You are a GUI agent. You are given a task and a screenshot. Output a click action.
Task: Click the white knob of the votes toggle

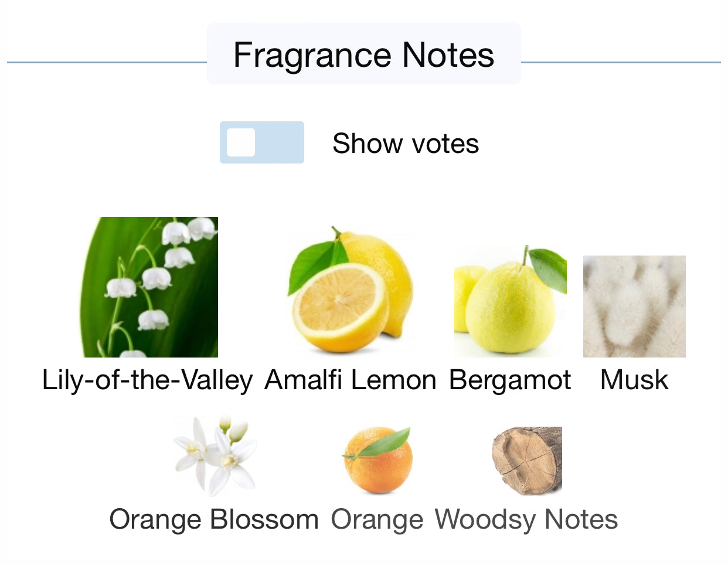241,142
